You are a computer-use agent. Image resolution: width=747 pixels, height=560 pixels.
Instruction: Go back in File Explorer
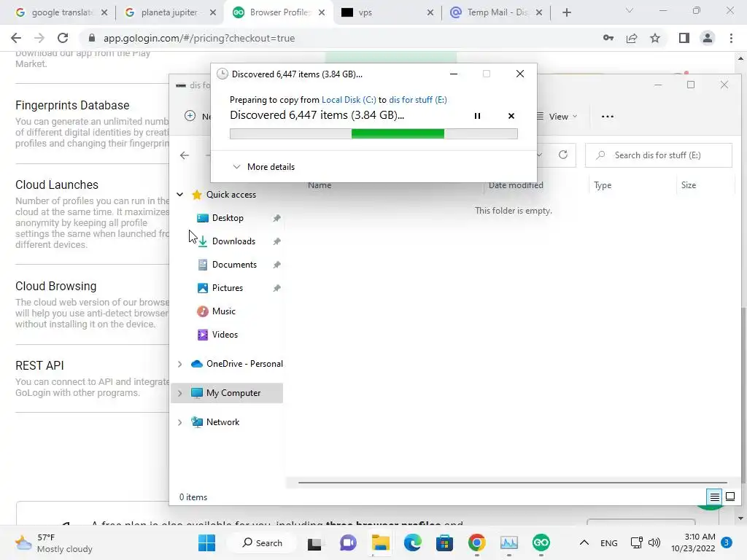click(x=185, y=155)
